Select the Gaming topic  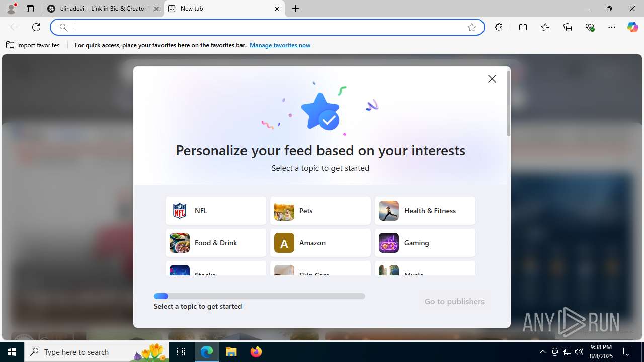[x=425, y=243]
